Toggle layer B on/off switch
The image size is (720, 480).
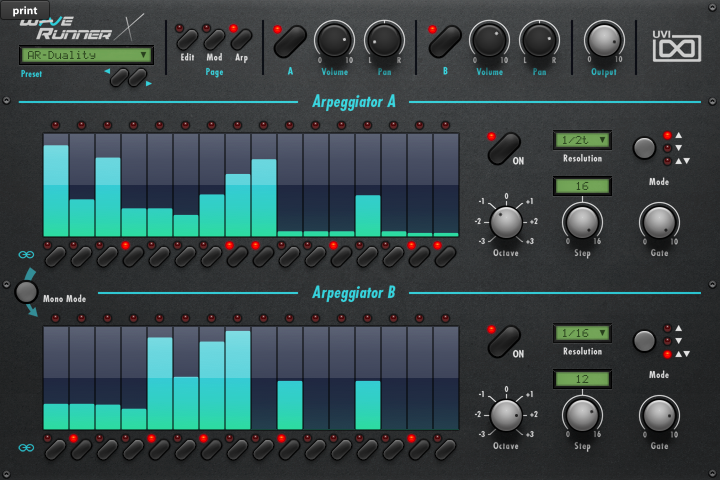click(x=445, y=42)
